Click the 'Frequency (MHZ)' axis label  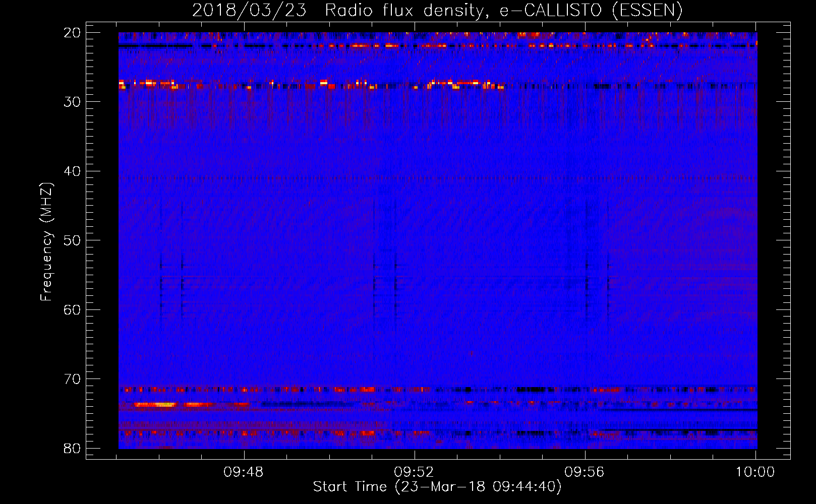pyautogui.click(x=46, y=241)
